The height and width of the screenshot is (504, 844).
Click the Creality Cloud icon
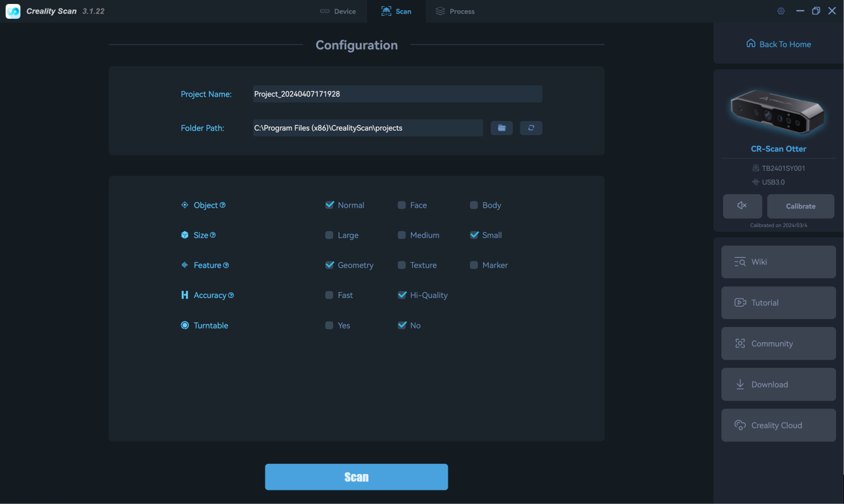tap(740, 425)
